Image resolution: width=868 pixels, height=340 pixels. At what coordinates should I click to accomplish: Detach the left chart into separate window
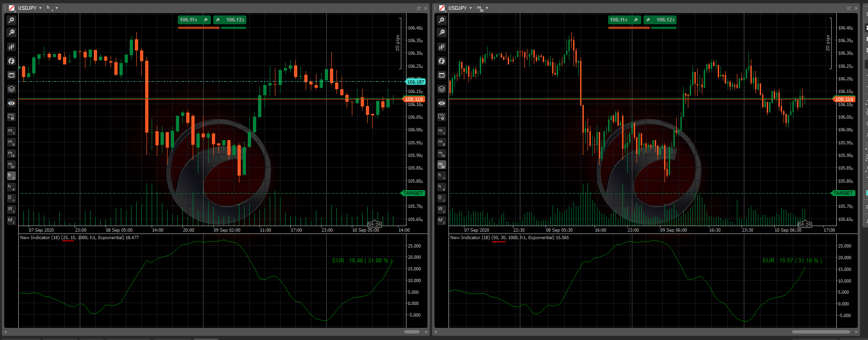click(x=419, y=8)
